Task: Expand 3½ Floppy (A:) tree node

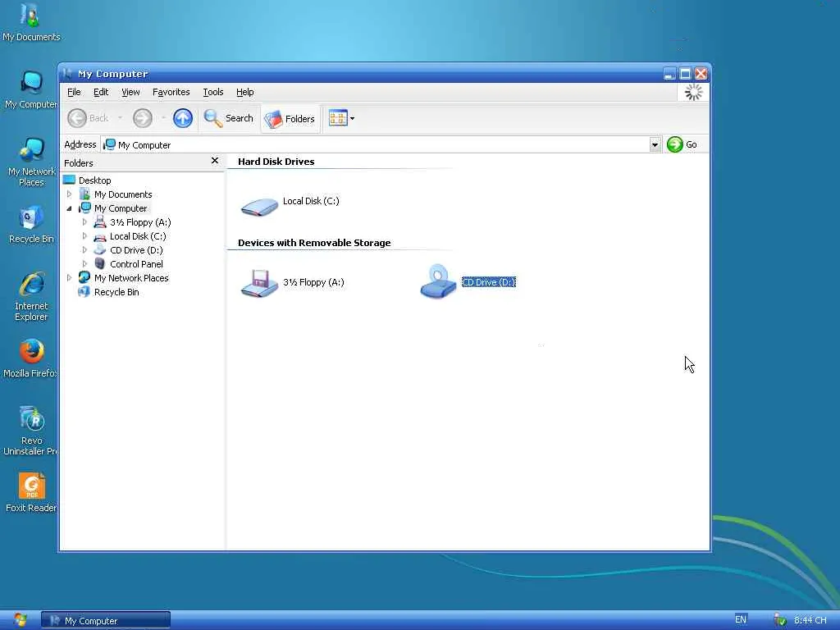Action: [84, 221]
